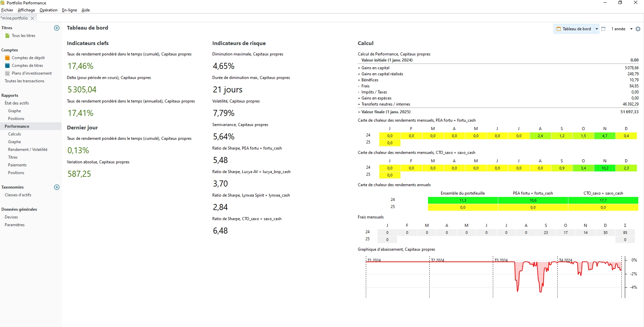Screen dimensions: 644x327
Task: Open Plans d'investissement
Action: (x=32, y=73)
